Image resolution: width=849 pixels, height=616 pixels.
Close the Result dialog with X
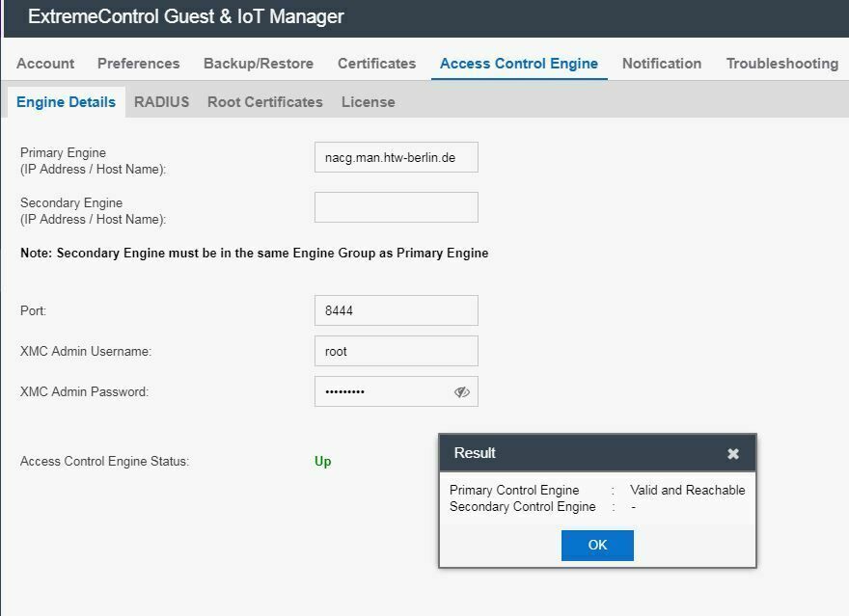coord(733,453)
